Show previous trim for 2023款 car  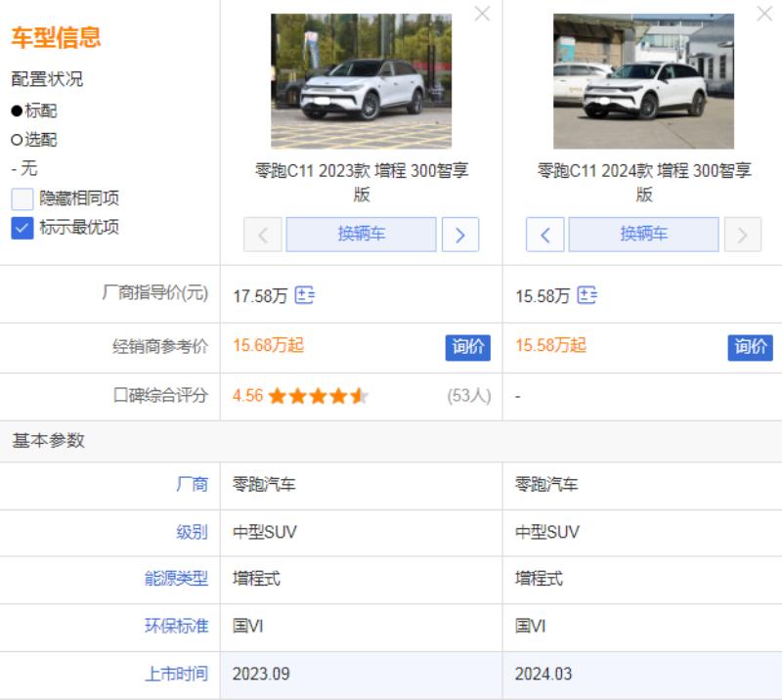point(263,235)
